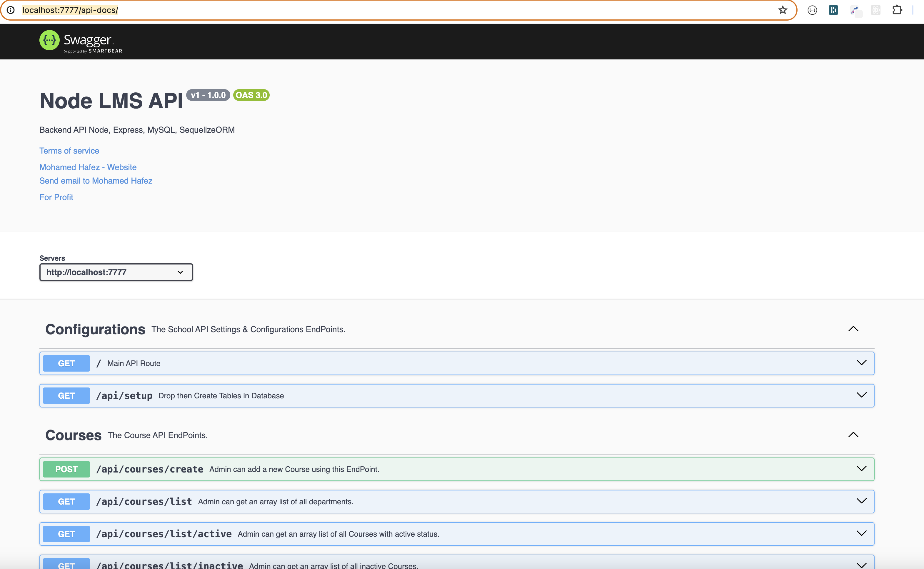Bookmark page with star icon
The height and width of the screenshot is (569, 924).
(783, 10)
